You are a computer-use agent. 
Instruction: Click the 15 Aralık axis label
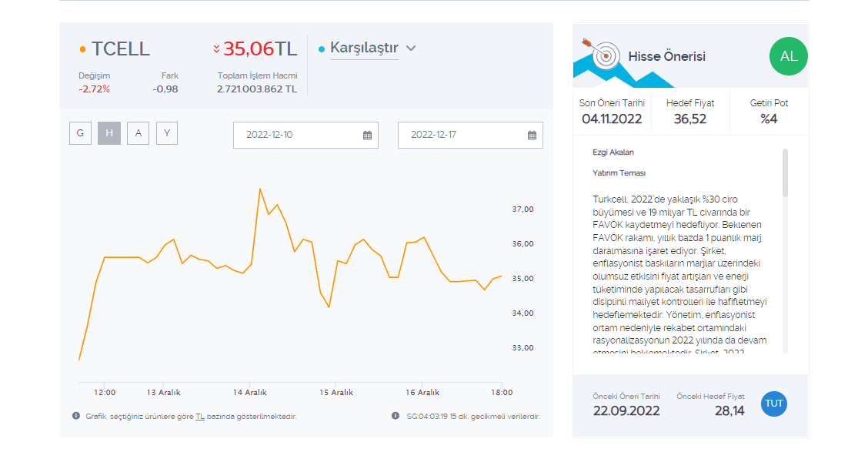click(336, 393)
